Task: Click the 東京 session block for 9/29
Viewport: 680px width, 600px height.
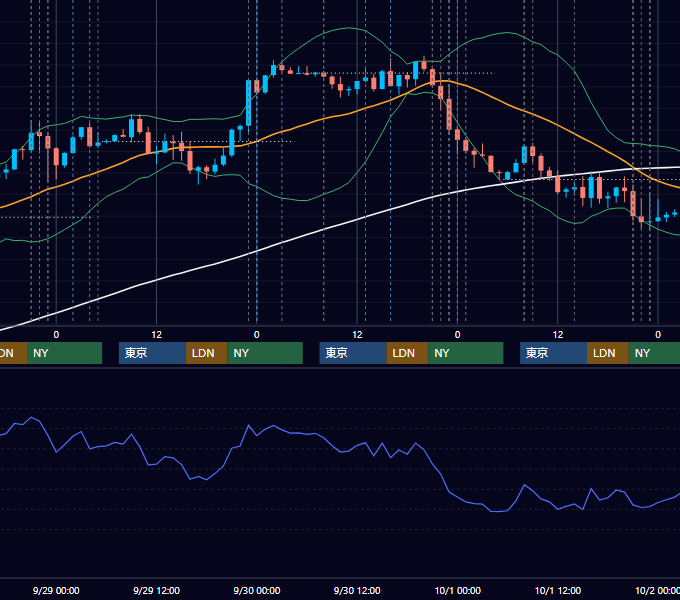Action: point(152,353)
